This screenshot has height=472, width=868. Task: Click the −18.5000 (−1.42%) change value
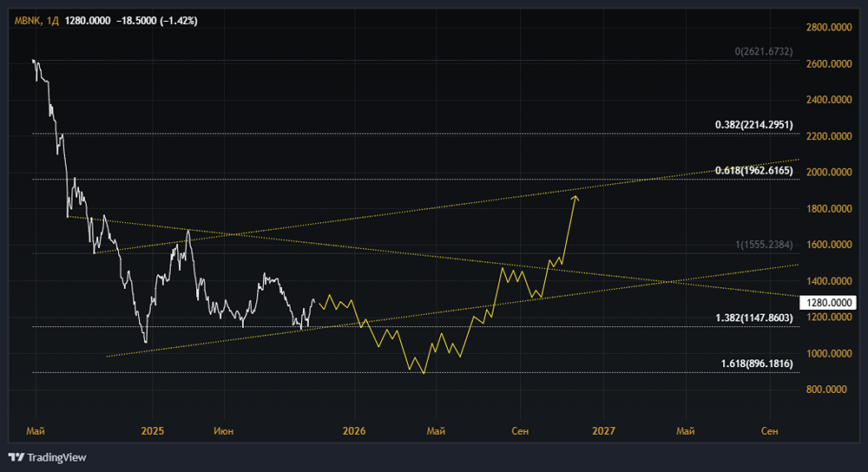pyautogui.click(x=156, y=21)
